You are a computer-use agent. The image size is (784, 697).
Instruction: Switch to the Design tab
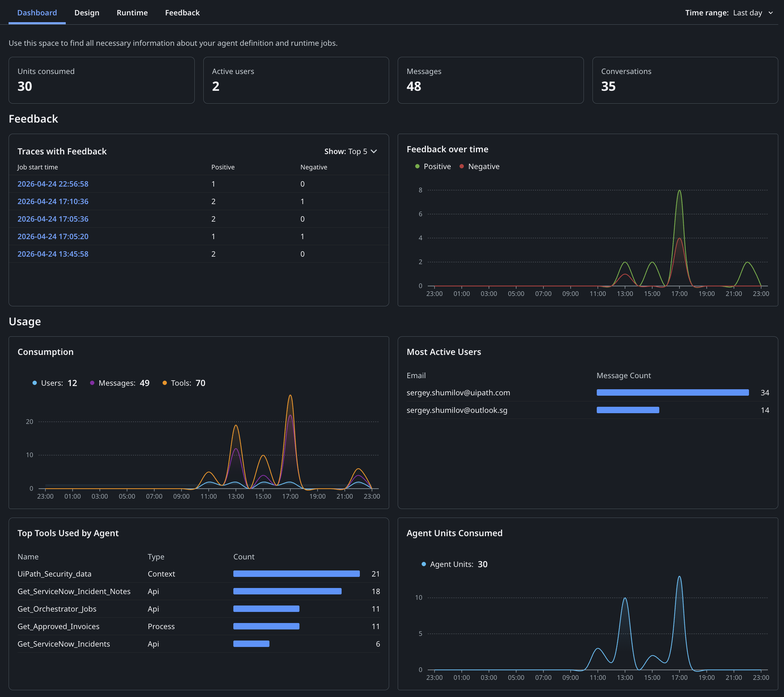87,13
